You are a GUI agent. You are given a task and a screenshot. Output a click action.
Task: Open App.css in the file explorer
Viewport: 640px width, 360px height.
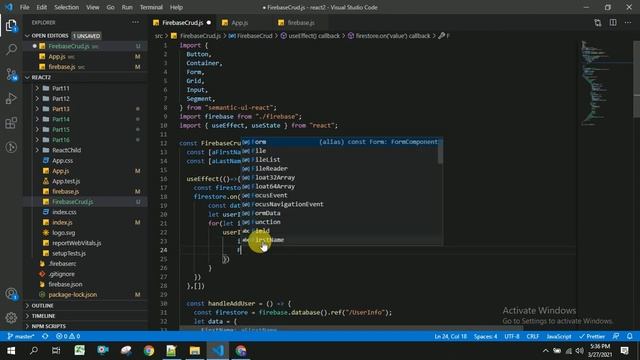click(x=62, y=160)
